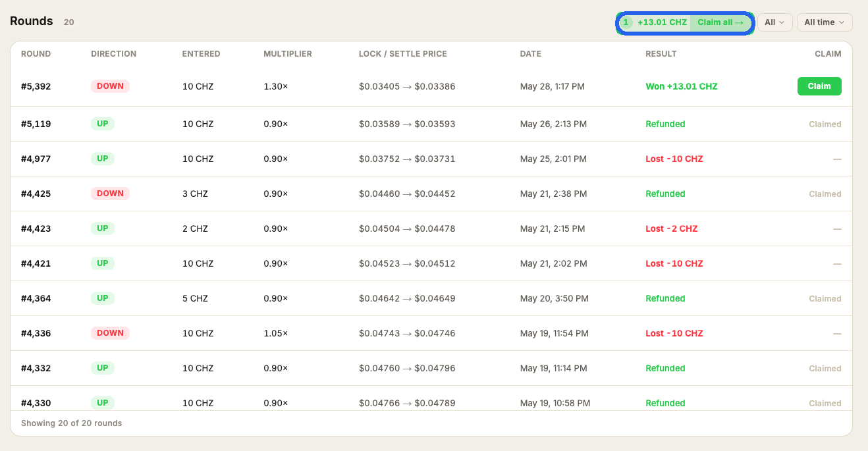The height and width of the screenshot is (451, 868).
Task: Click the RESULT column header
Action: pos(661,54)
